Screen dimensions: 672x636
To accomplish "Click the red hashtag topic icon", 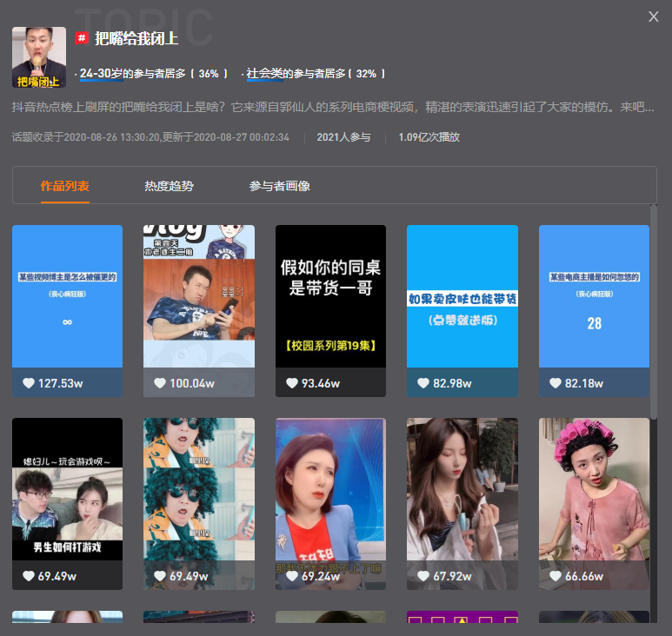I will click(82, 38).
